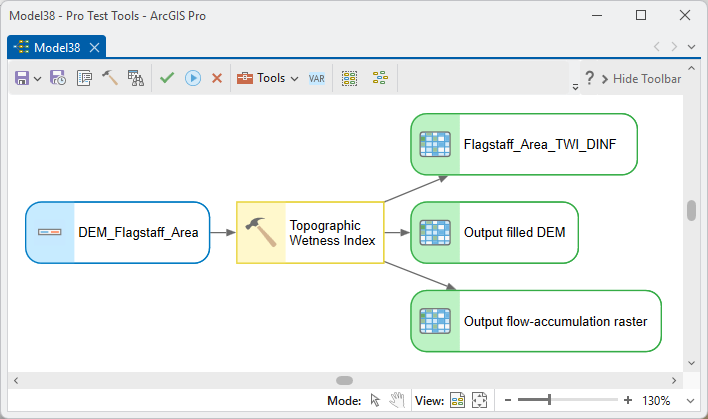
Task: Click the zoom slider handle
Action: click(x=550, y=400)
